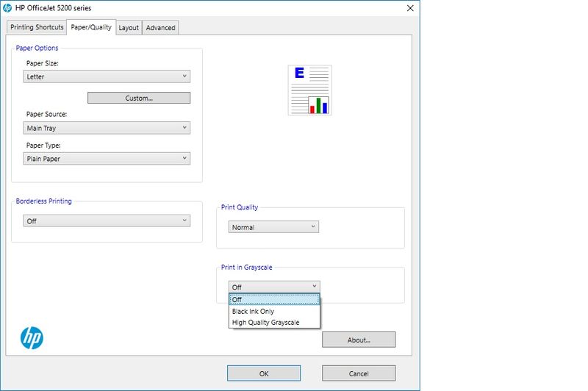Go to the Advanced tab
The height and width of the screenshot is (391, 588).
point(160,28)
